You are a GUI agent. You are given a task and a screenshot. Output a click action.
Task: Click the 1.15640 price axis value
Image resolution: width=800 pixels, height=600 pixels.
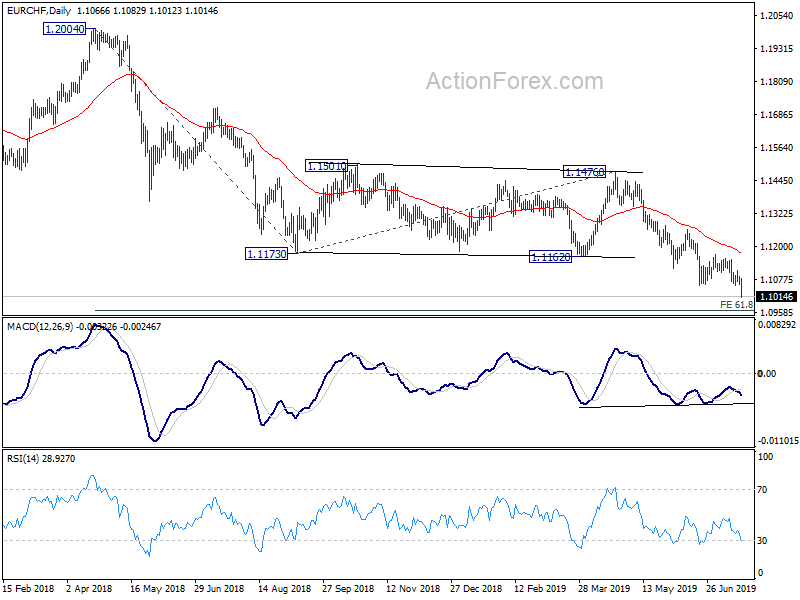(777, 148)
